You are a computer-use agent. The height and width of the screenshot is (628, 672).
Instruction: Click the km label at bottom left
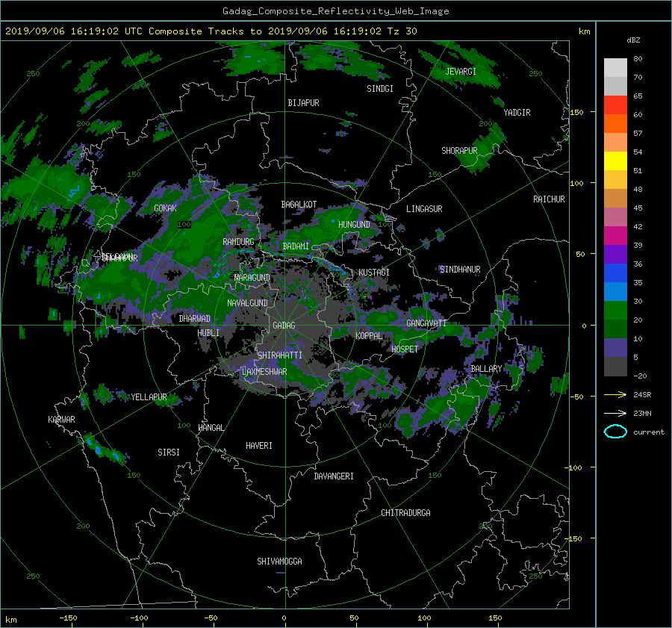[11, 620]
